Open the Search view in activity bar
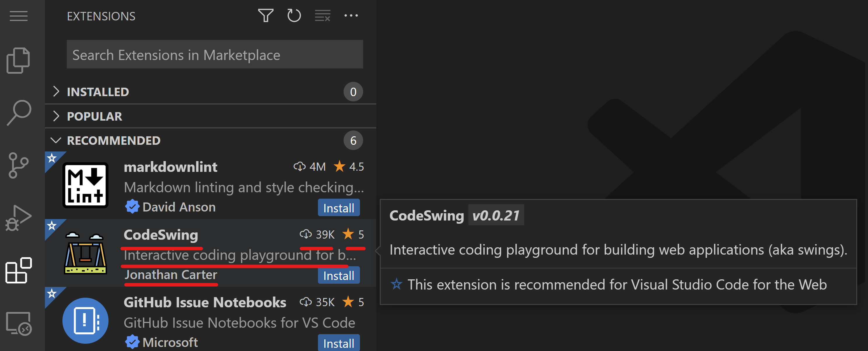Screen dimensions: 868x351 (x=19, y=113)
